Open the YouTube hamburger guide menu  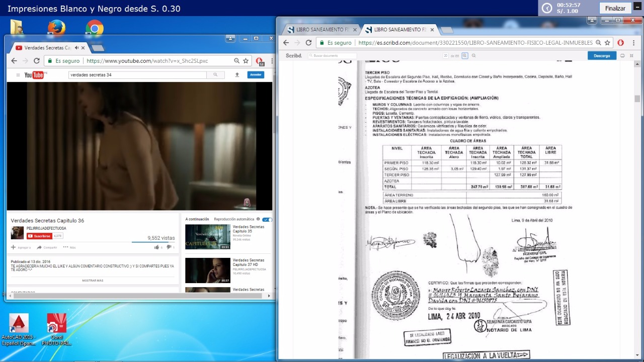point(18,75)
